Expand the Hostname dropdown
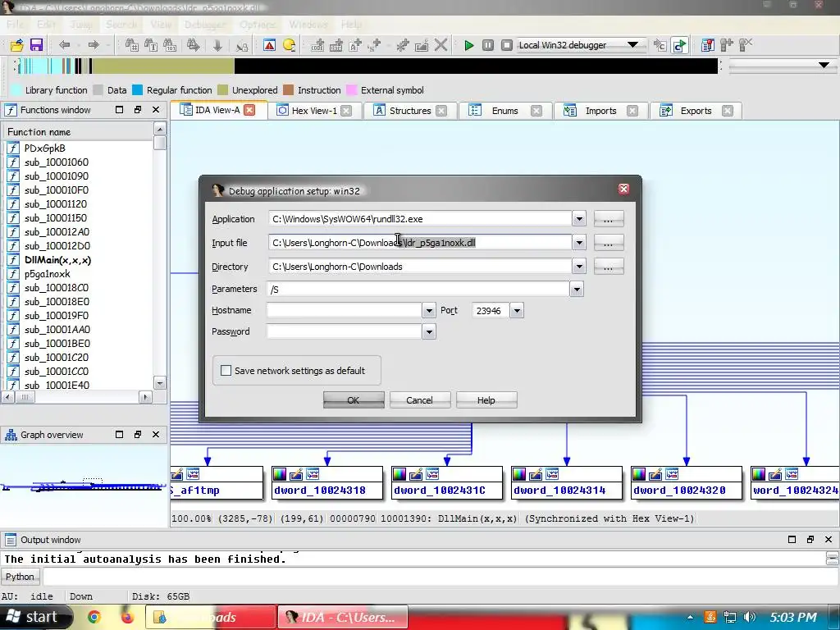This screenshot has width=840, height=630. click(x=428, y=310)
